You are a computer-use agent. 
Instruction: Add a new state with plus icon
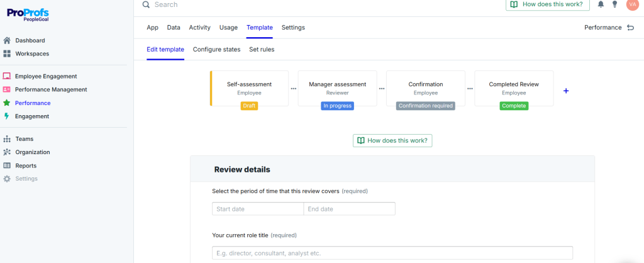click(x=566, y=91)
